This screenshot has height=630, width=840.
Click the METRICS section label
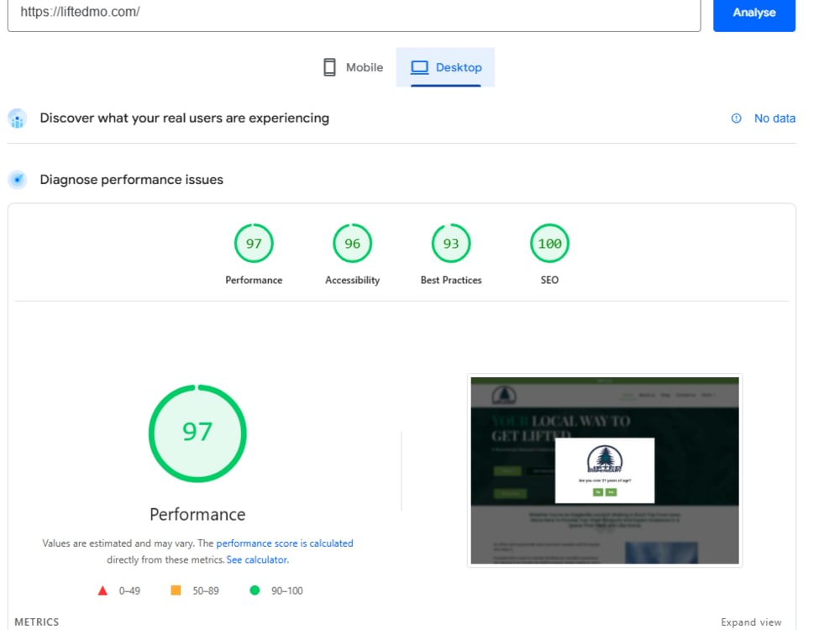(36, 622)
